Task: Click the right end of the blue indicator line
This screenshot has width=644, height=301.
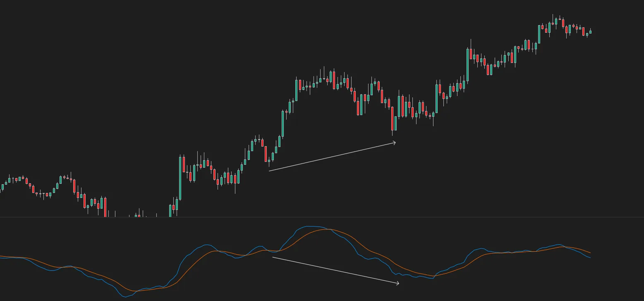Action: click(x=590, y=258)
